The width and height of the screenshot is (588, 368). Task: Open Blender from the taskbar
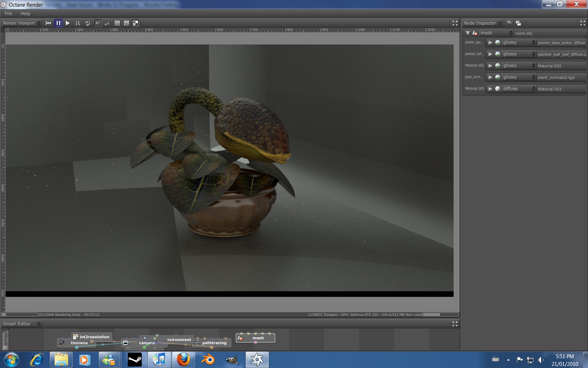point(208,360)
